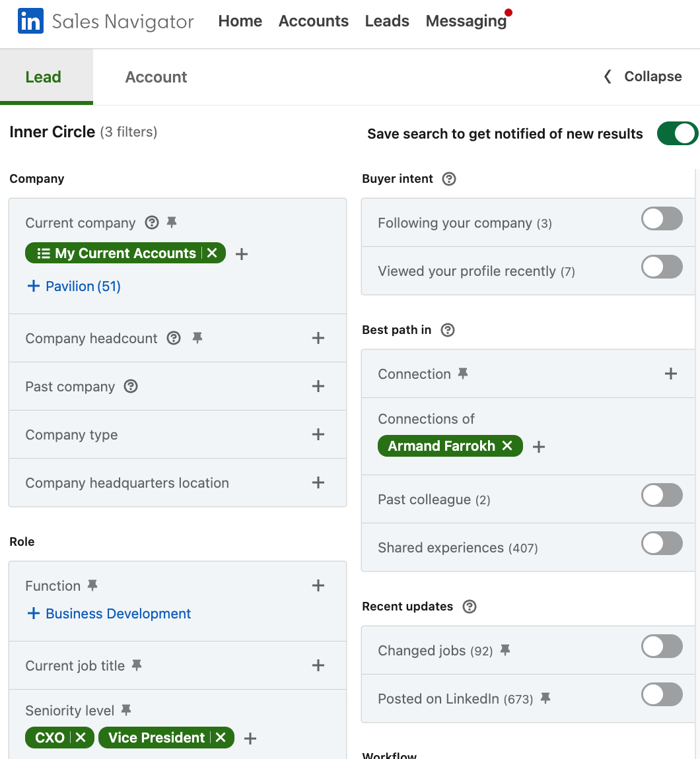Add another person after Armand Farrokh

point(539,446)
